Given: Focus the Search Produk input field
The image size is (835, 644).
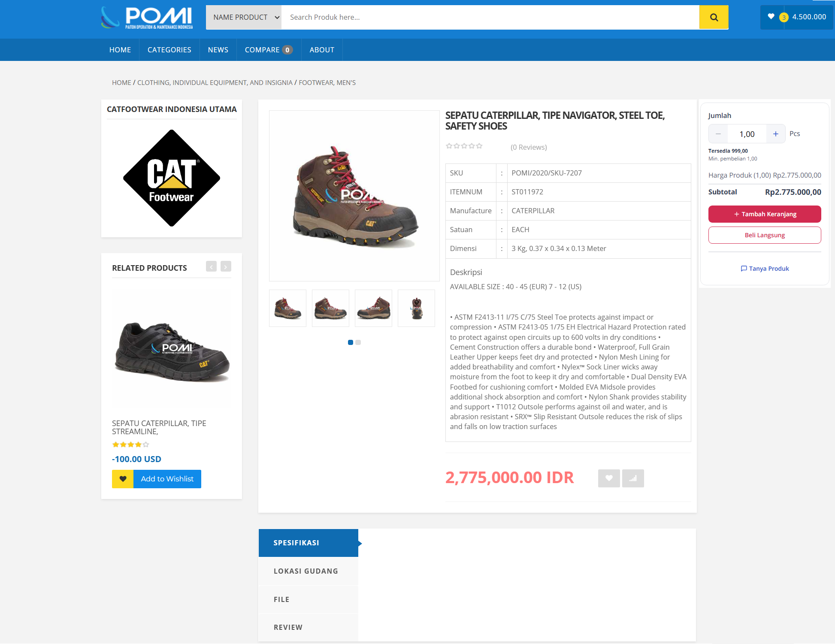Looking at the screenshot, I should pos(490,17).
